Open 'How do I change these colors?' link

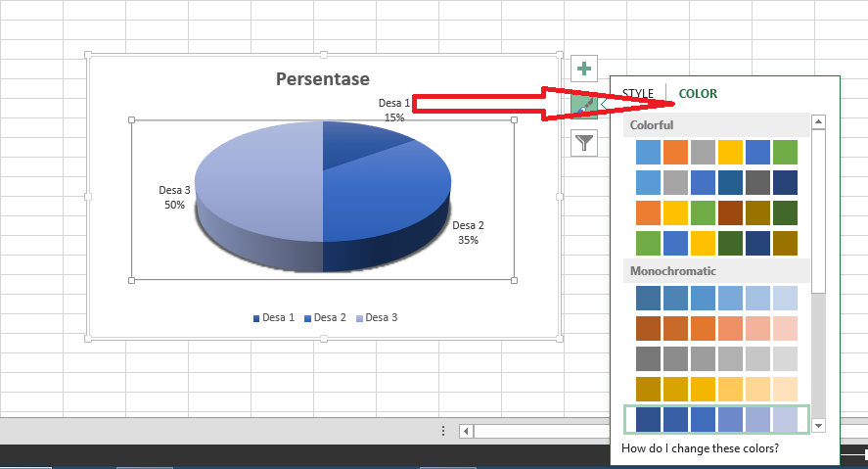click(701, 448)
